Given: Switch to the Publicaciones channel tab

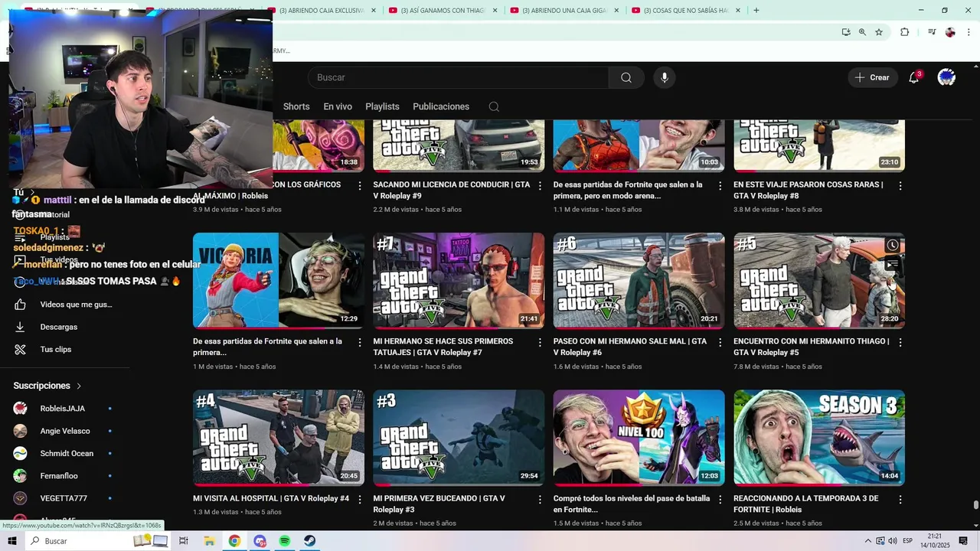Looking at the screenshot, I should [441, 106].
